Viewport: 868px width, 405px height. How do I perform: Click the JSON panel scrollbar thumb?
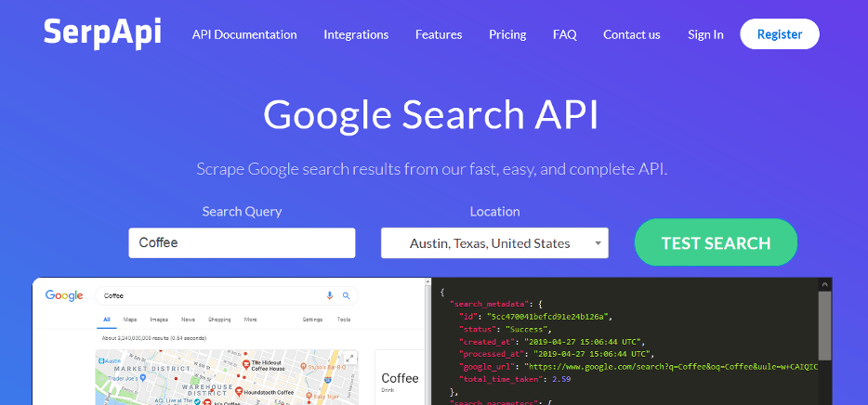825,326
